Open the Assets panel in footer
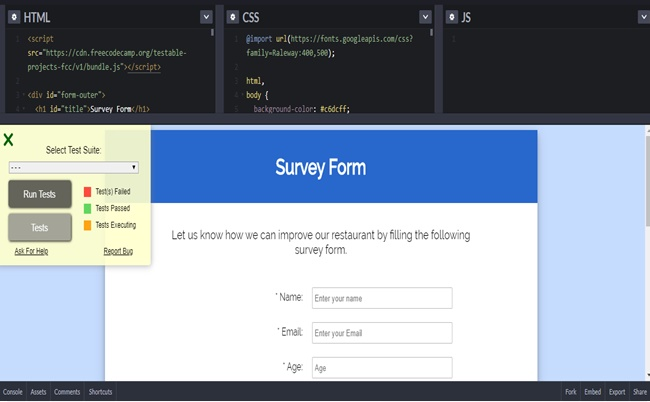Image resolution: width=650 pixels, height=402 pixels. coord(38,392)
